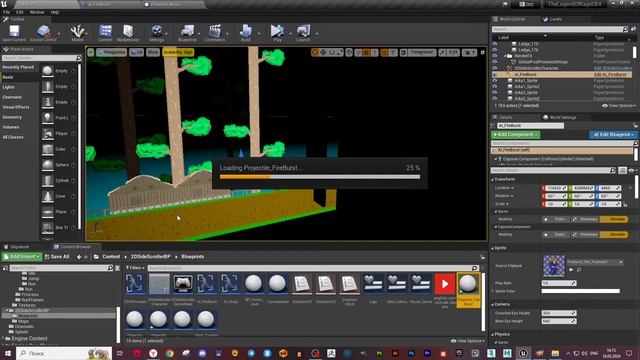Add the Point Light from Place Actors
The width and height of the screenshot is (640, 360).
(59, 118)
